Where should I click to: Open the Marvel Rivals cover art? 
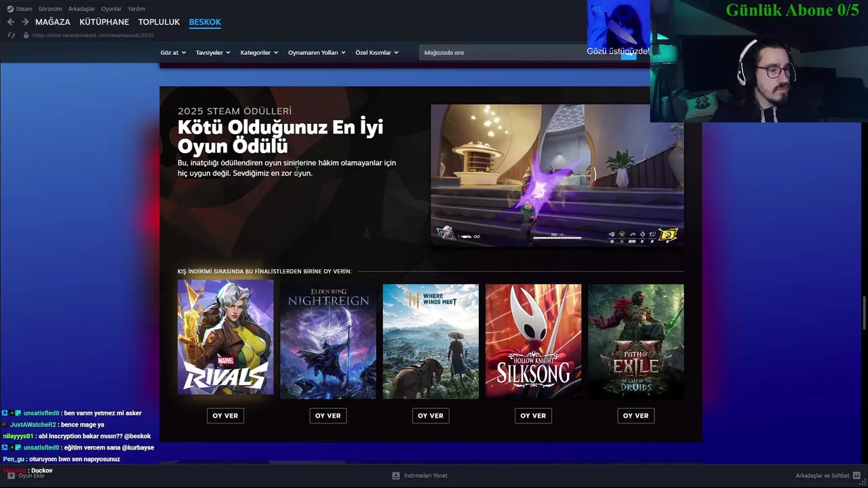click(x=226, y=338)
